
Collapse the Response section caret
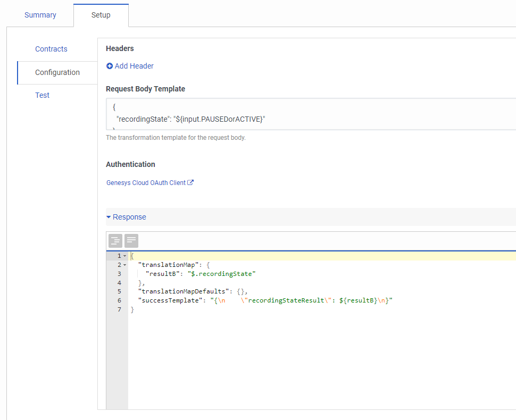[109, 217]
